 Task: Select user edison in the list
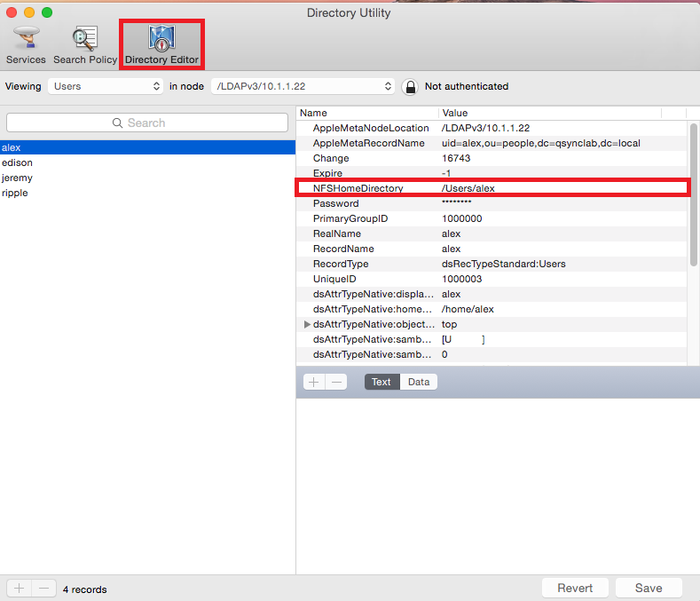(147, 162)
